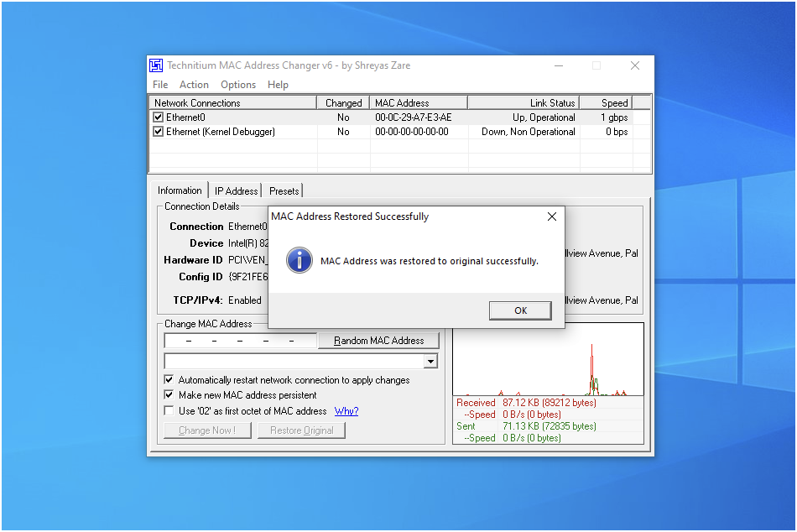The height and width of the screenshot is (532, 797).
Task: Click the MAC address input field
Action: coord(241,340)
